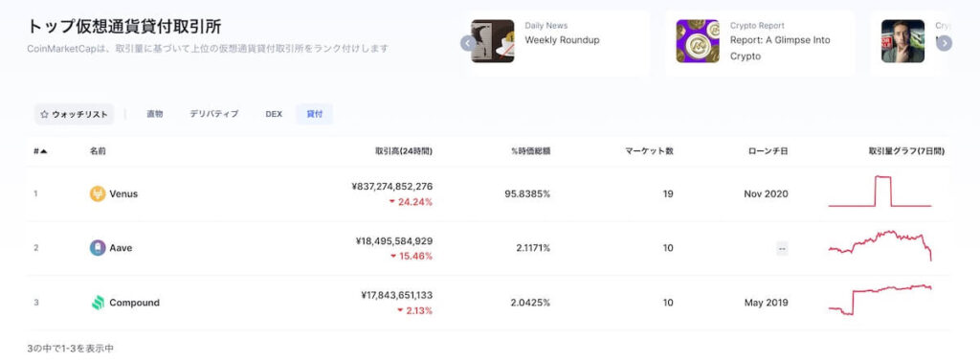Switch to the DEX tab
Image resolution: width=980 pixels, height=362 pixels.
274,114
